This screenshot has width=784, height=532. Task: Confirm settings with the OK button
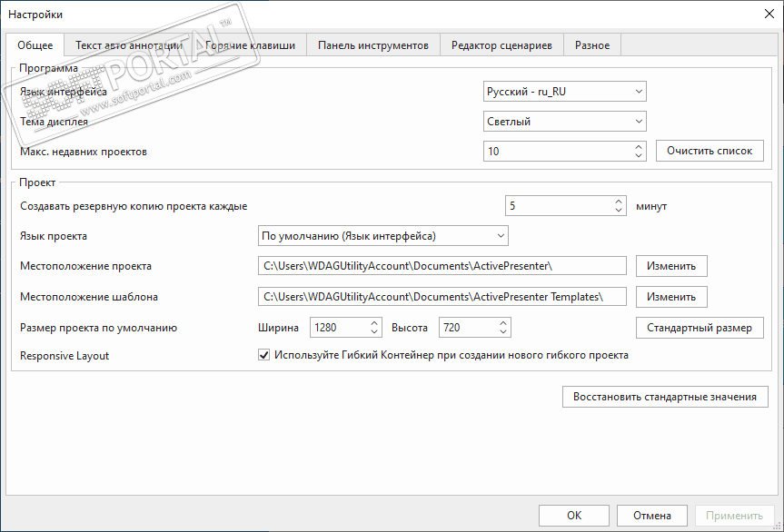(574, 516)
